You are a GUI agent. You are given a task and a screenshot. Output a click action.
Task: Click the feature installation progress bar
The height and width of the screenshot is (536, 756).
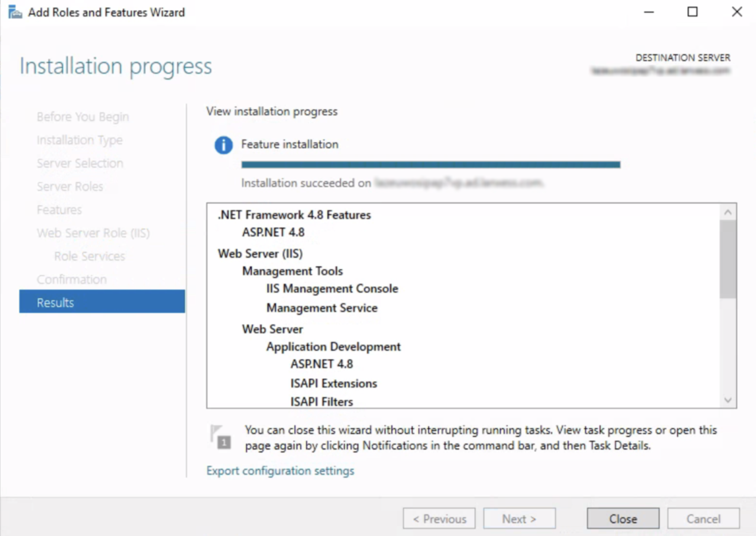430,164
